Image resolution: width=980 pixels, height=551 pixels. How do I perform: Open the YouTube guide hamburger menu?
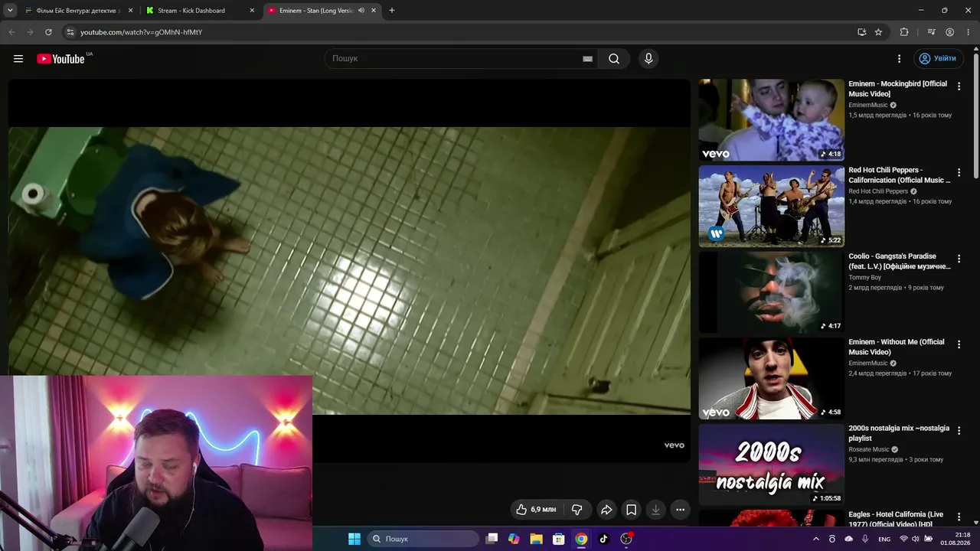coord(18,59)
